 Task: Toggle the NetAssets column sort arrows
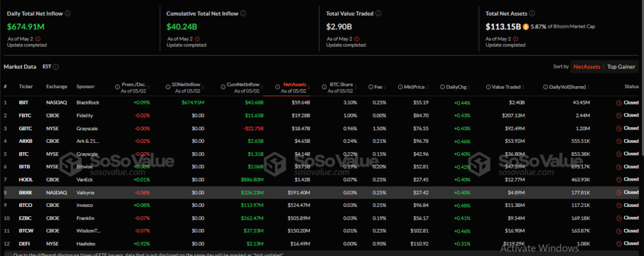(x=308, y=87)
